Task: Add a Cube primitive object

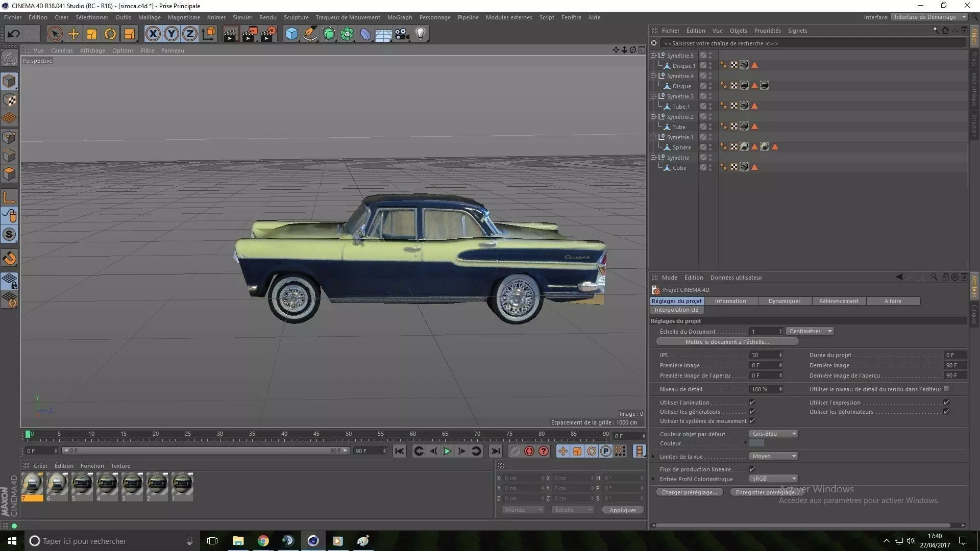Action: tap(291, 34)
